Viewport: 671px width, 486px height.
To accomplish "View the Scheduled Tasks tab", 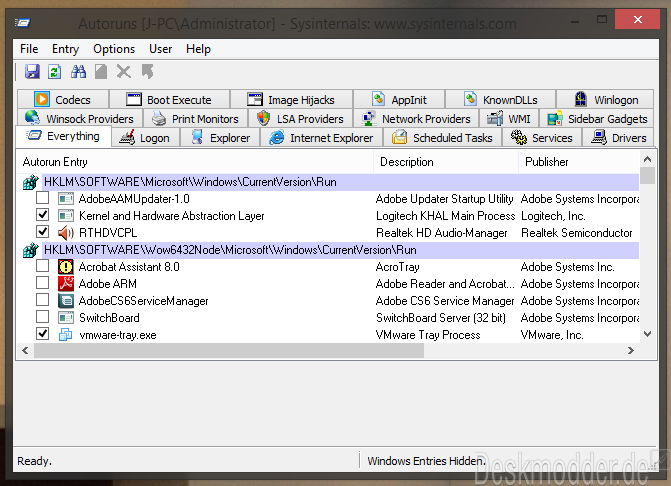I will [442, 138].
